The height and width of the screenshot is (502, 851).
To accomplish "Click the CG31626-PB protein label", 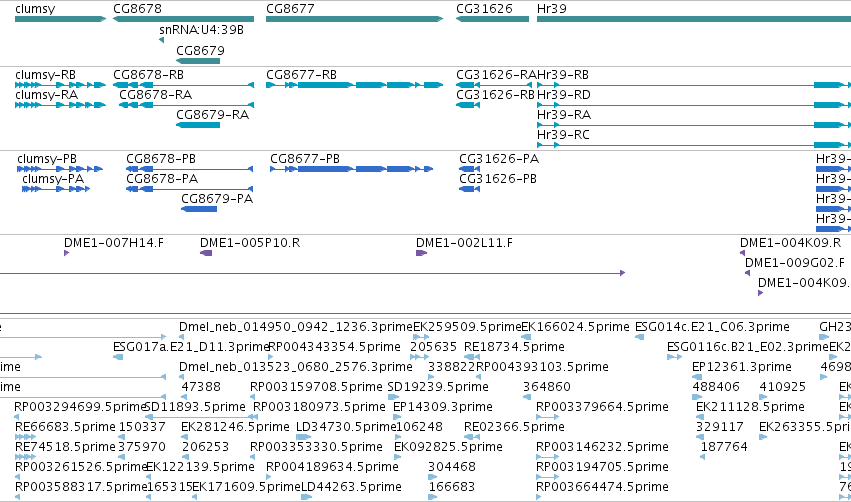I will tap(498, 179).
